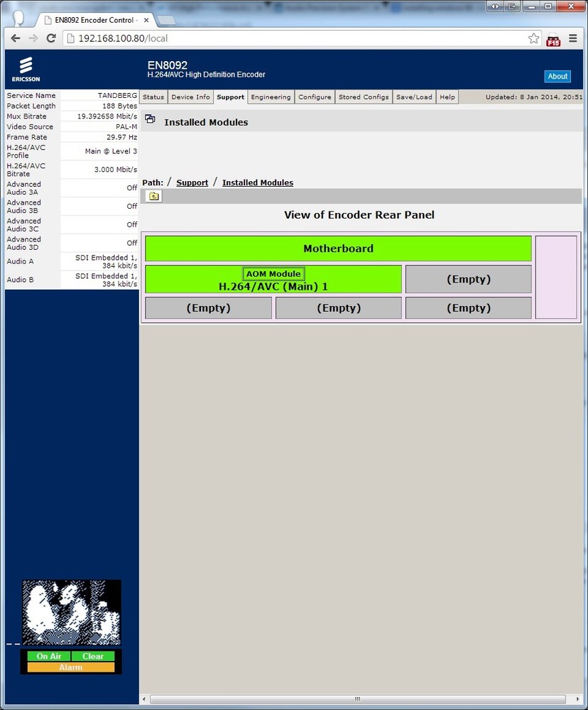Click the horizontal scrollbar at the bottom
588x710 pixels.
(359, 699)
